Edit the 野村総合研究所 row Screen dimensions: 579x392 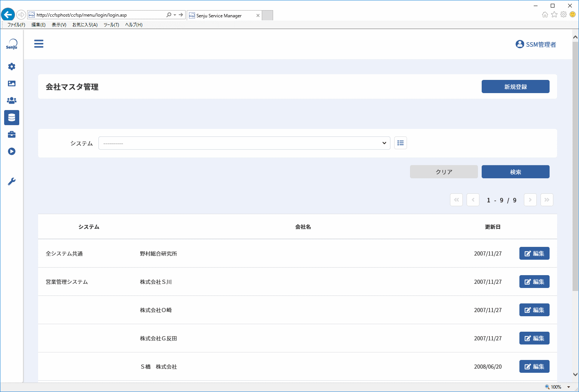tap(534, 253)
